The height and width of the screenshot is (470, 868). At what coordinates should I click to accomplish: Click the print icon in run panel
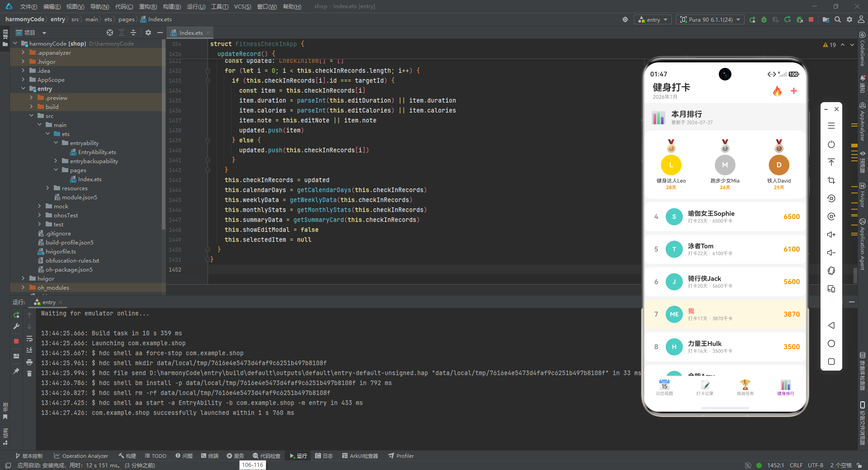tap(29, 362)
